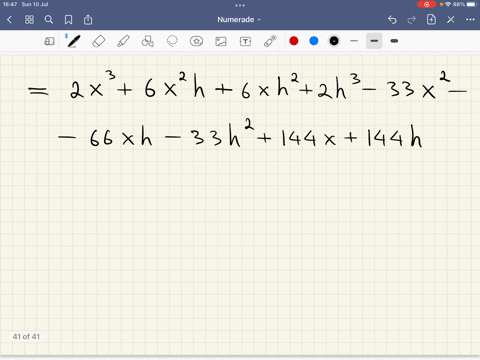The height and width of the screenshot is (360, 480).
Task: Select the Text box tool
Action: point(245,41)
